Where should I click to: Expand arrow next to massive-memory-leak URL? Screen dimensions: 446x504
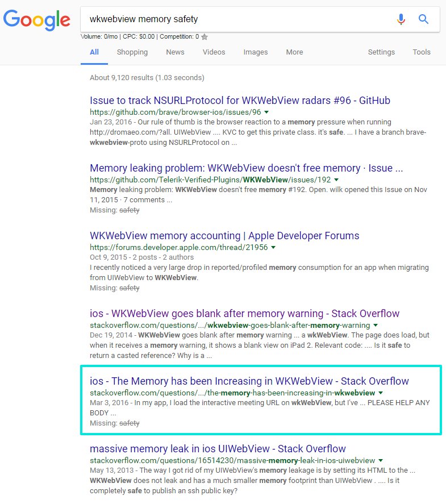381,461
